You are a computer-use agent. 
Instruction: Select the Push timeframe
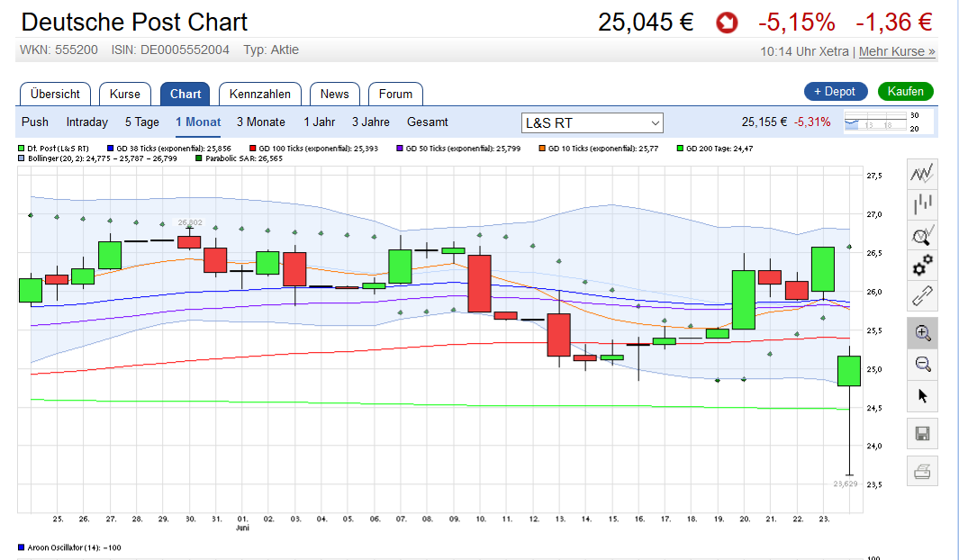pyautogui.click(x=35, y=122)
